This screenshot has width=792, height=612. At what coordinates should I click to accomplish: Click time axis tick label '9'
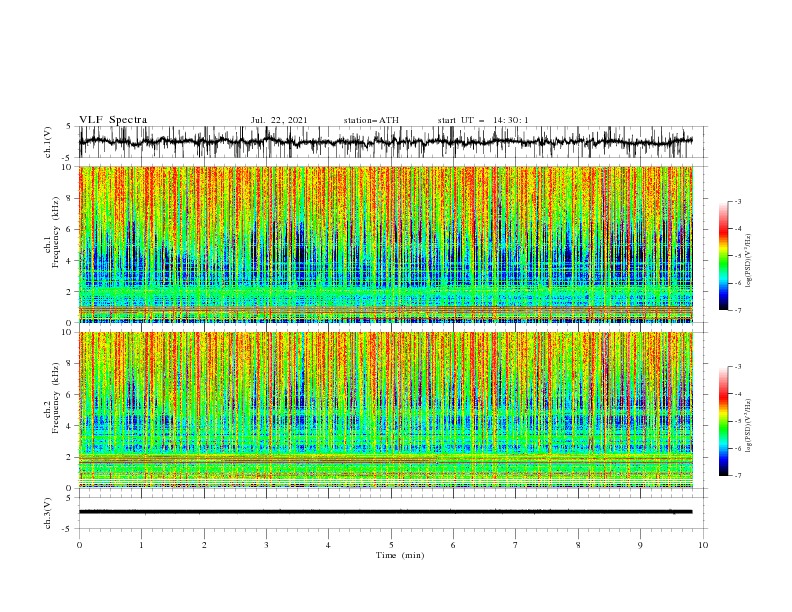click(640, 545)
